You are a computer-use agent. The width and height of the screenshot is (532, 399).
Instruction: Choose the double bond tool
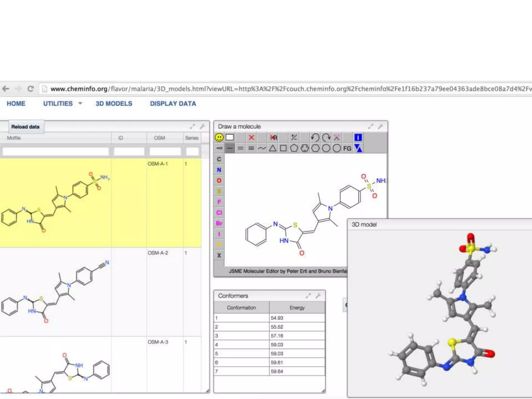(x=241, y=148)
